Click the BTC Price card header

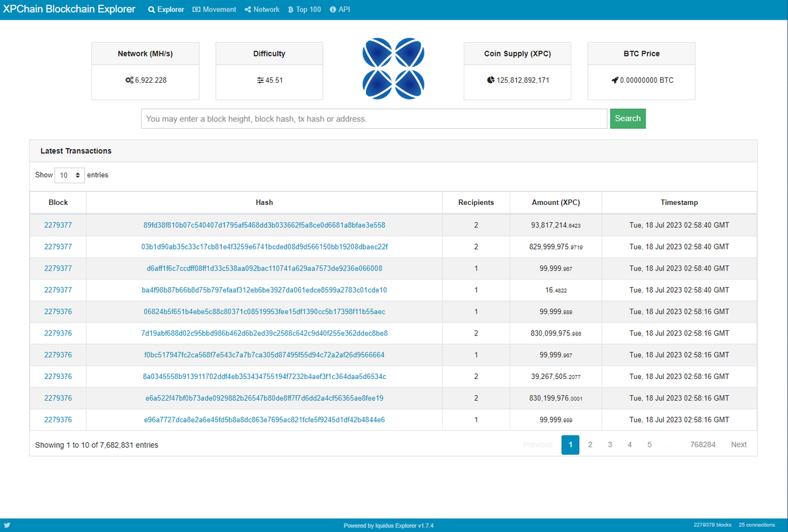coord(642,54)
